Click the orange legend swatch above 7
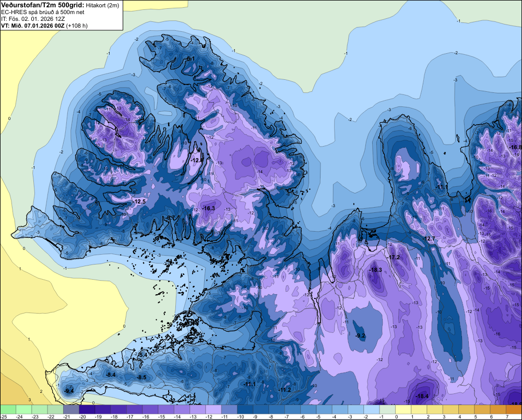This screenshot has width=522, height=420. 515,410
